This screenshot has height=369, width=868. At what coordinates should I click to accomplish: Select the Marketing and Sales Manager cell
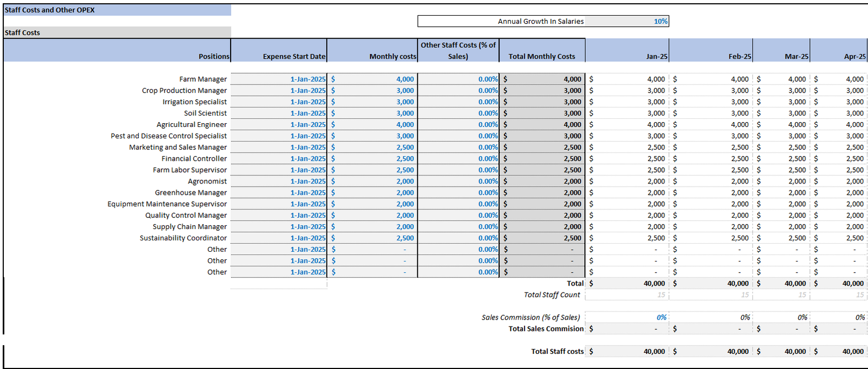178,148
